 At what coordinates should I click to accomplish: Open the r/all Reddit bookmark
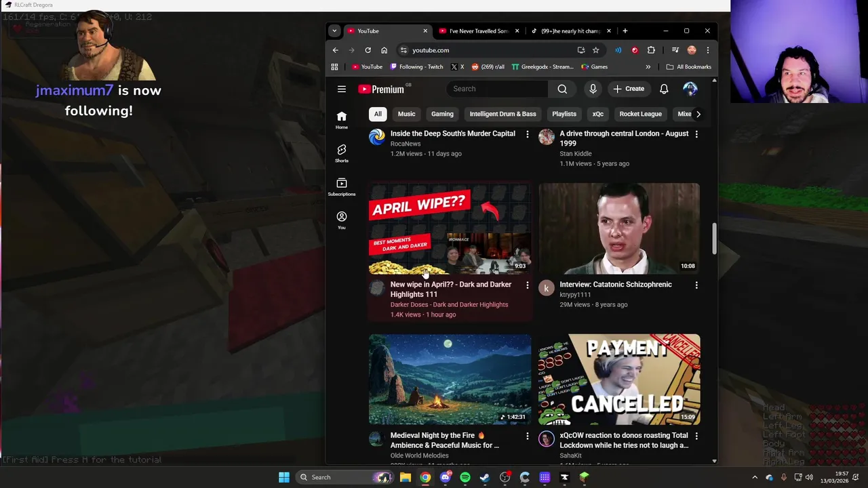click(488, 67)
